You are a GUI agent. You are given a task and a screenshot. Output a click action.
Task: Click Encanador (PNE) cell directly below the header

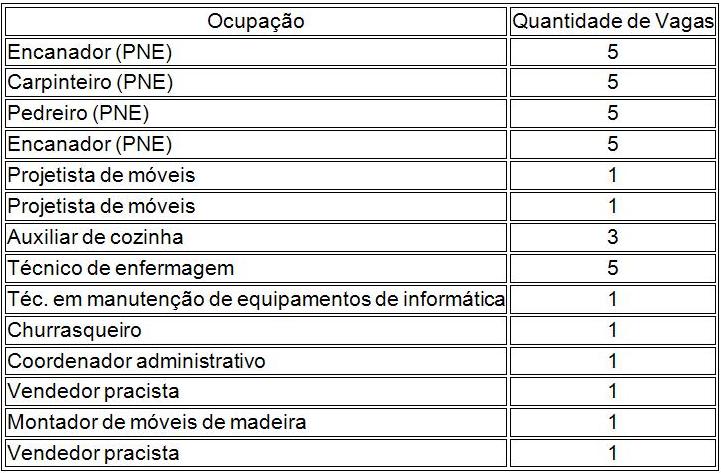[x=90, y=52]
